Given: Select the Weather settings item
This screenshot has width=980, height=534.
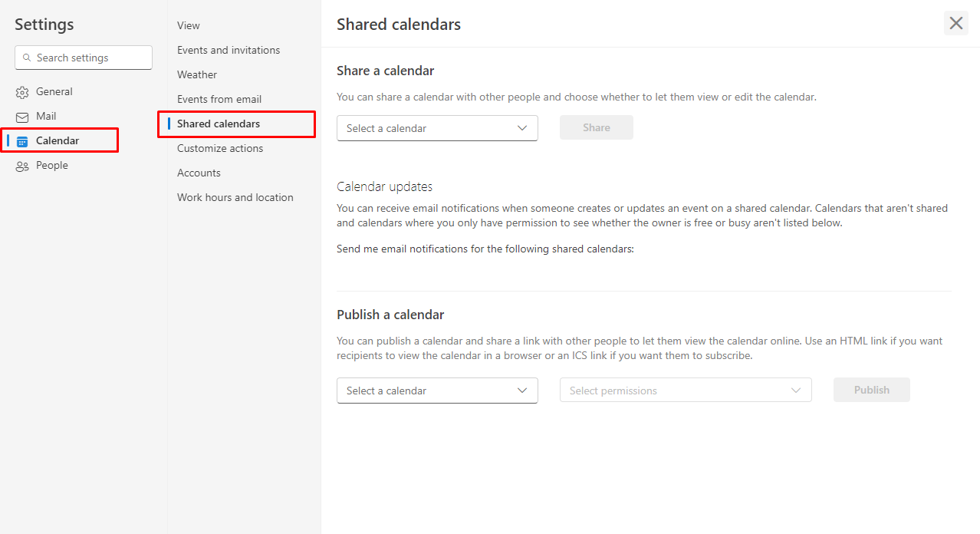Looking at the screenshot, I should pos(197,74).
